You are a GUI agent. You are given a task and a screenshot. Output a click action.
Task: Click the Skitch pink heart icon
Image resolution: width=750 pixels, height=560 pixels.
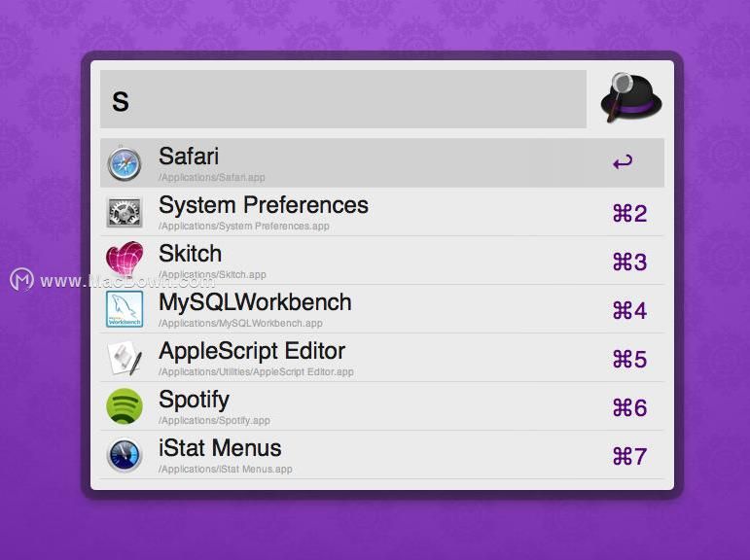pos(125,259)
